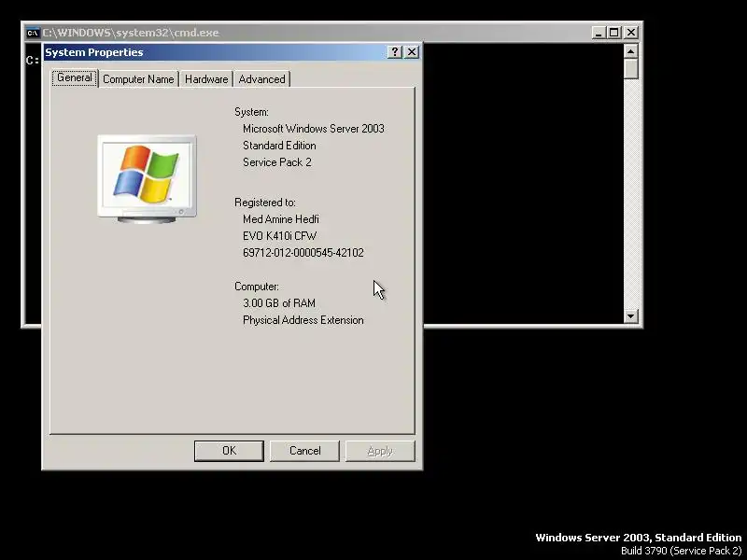Viewport: 747px width, 560px height.
Task: Click the 'Standard Edition' line under System
Action: (279, 146)
